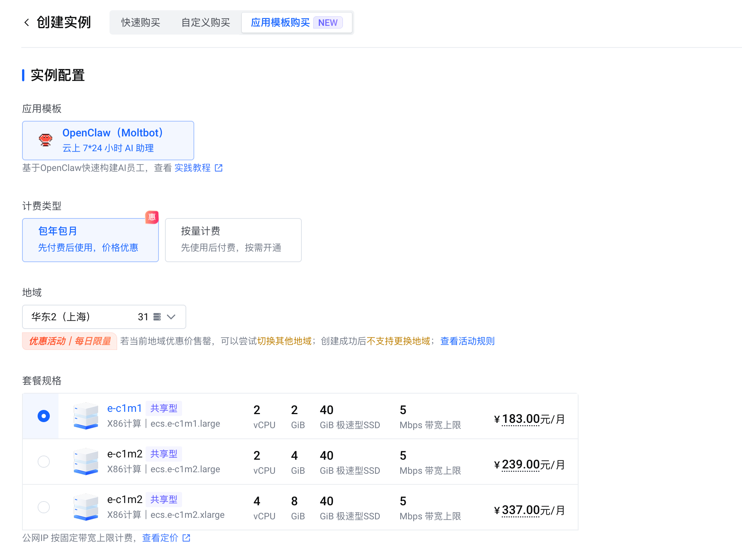Select the e-c1m2 plan with 4 GiB radio button
The image size is (742, 560).
[x=44, y=461]
